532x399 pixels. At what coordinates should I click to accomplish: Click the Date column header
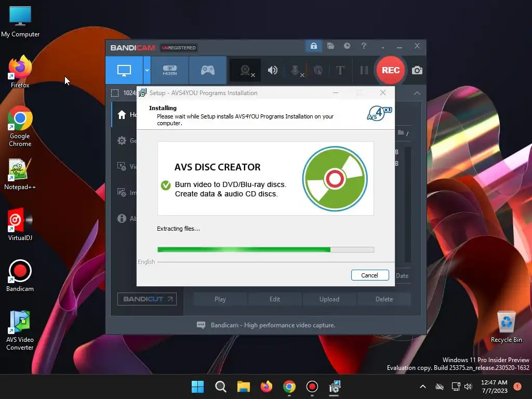click(x=402, y=276)
